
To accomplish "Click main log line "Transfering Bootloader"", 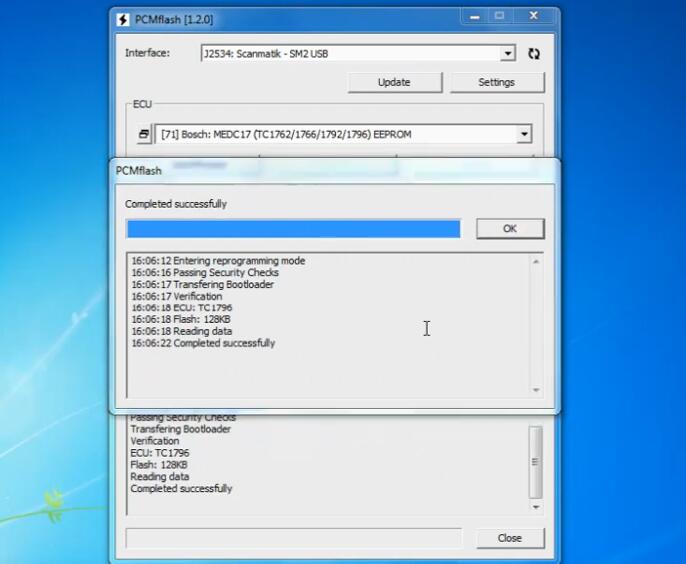I will click(x=180, y=429).
